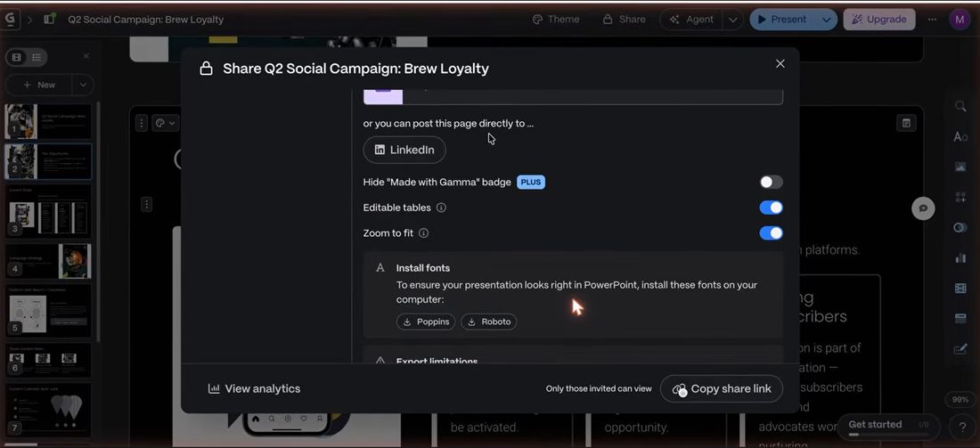Post page directly to LinkedIn
The image size is (980, 448).
coord(404,150)
